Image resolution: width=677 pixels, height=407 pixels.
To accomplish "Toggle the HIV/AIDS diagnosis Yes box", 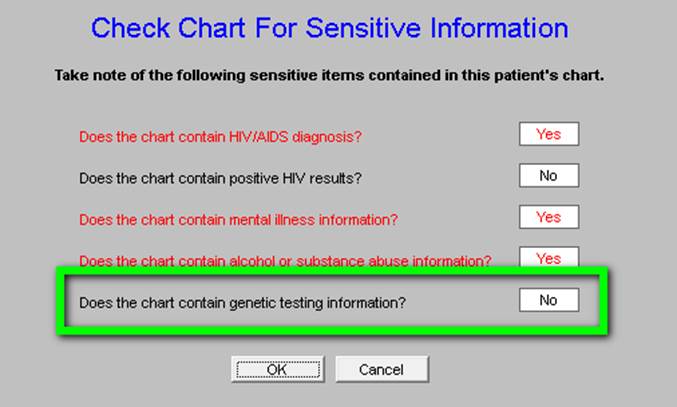I will point(549,134).
